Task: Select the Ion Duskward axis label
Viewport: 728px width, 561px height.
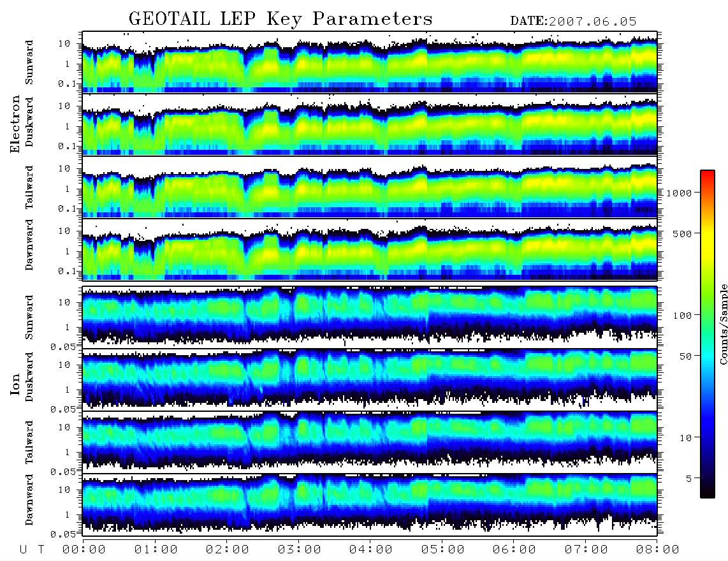Action: 29,377
